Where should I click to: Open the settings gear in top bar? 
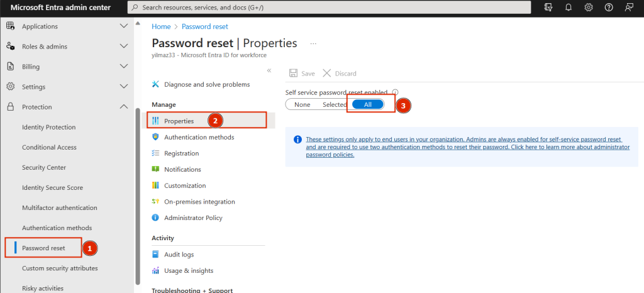tap(589, 8)
